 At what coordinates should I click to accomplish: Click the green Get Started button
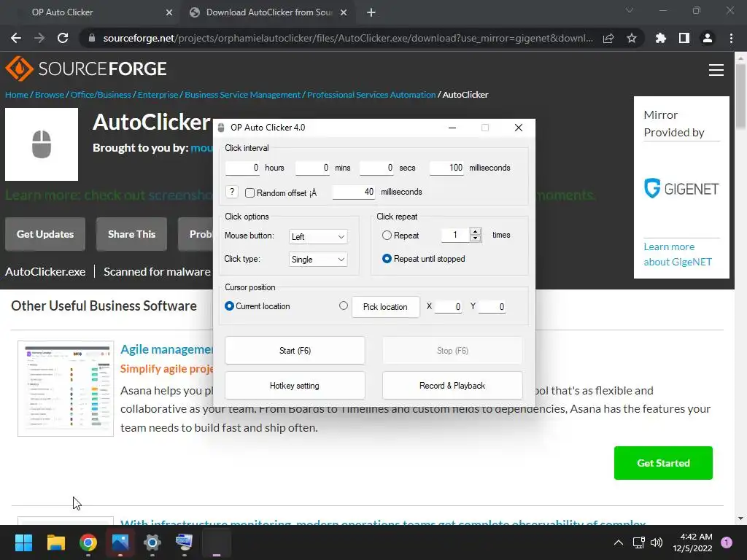click(663, 463)
